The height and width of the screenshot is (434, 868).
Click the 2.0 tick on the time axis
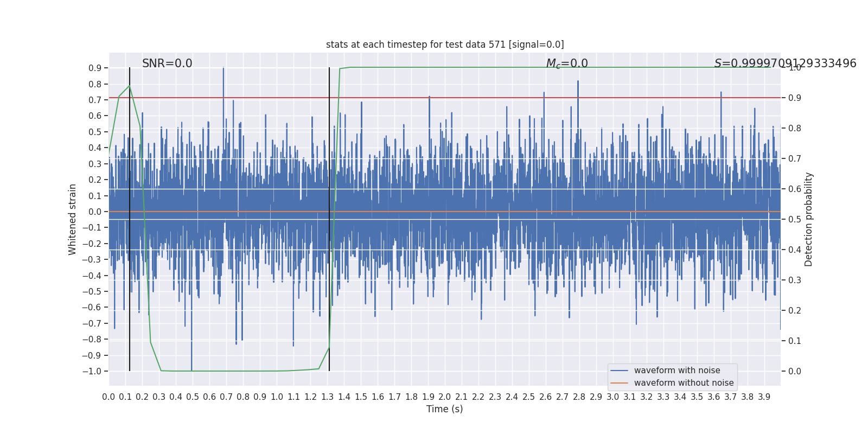pyautogui.click(x=445, y=397)
